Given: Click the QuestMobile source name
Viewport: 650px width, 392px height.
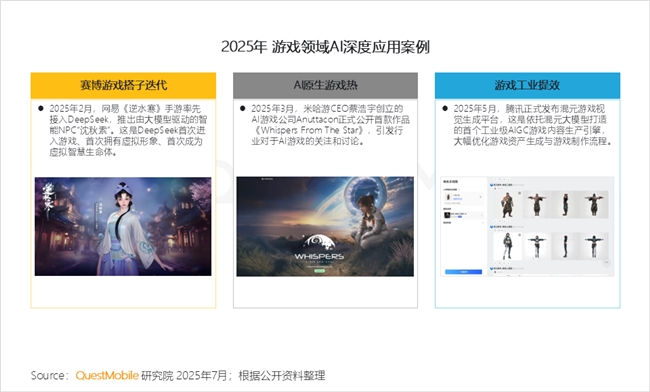Looking at the screenshot, I should point(107,375).
